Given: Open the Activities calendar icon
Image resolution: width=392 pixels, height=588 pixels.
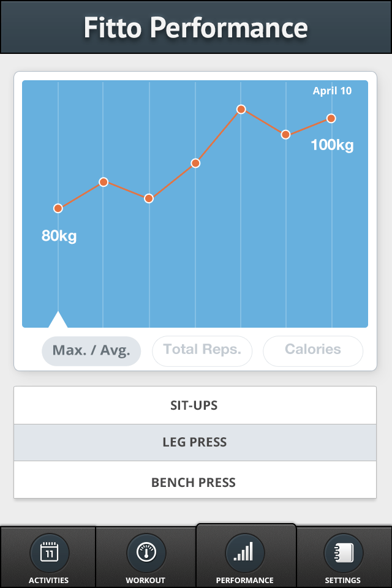Looking at the screenshot, I should pyautogui.click(x=49, y=553).
